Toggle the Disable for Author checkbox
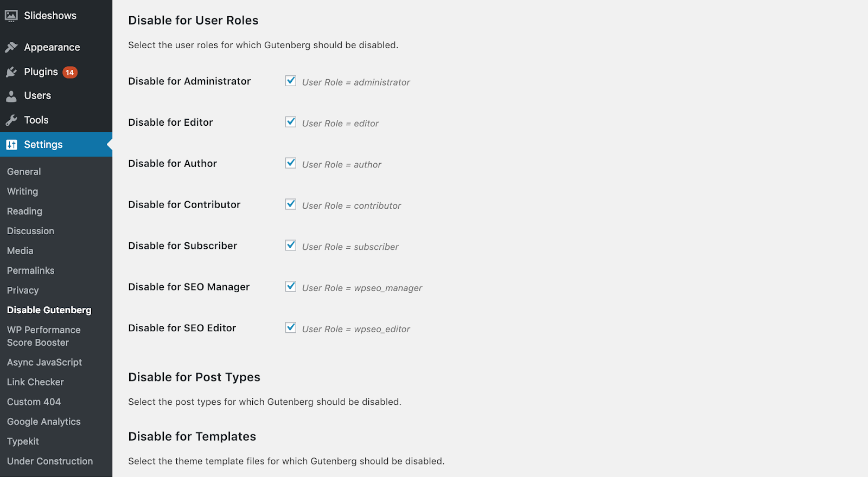 pyautogui.click(x=291, y=164)
